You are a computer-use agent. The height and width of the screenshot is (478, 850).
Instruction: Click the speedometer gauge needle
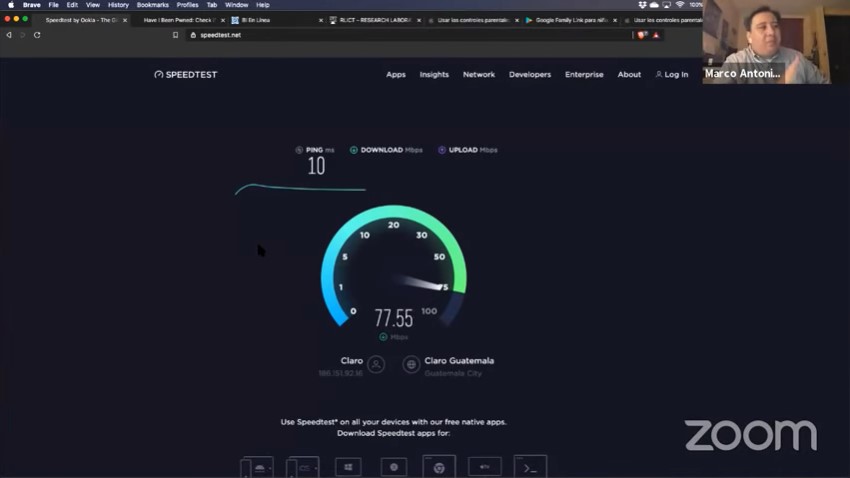(x=420, y=282)
